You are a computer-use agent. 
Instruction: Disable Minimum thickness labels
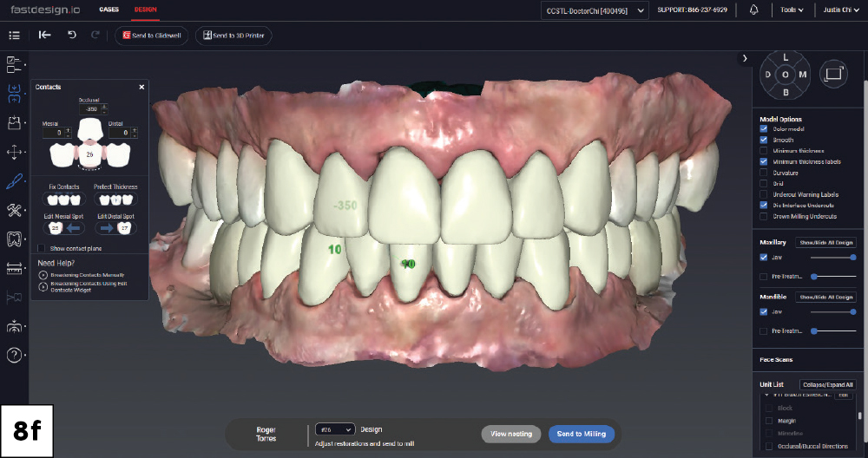point(763,161)
